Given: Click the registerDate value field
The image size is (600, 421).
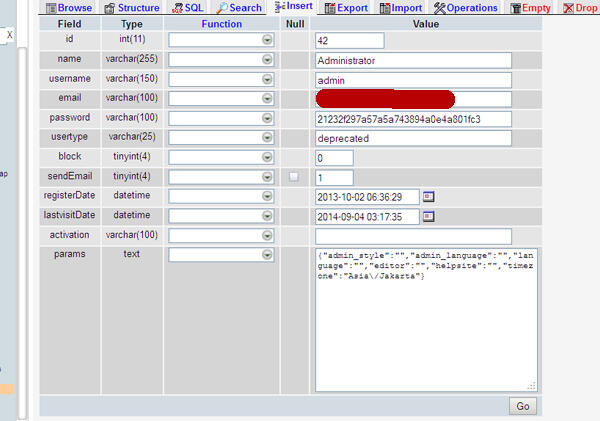Looking at the screenshot, I should pos(367,197).
